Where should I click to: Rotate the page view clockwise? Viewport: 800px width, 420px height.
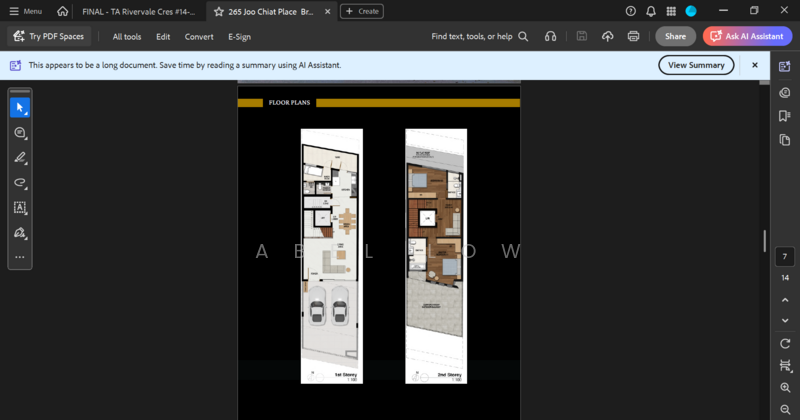[x=785, y=343]
